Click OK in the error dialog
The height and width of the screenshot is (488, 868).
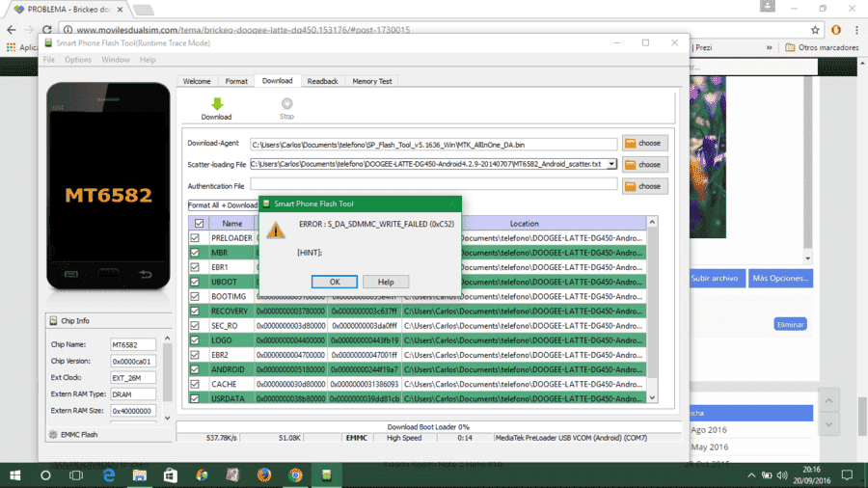(x=335, y=283)
